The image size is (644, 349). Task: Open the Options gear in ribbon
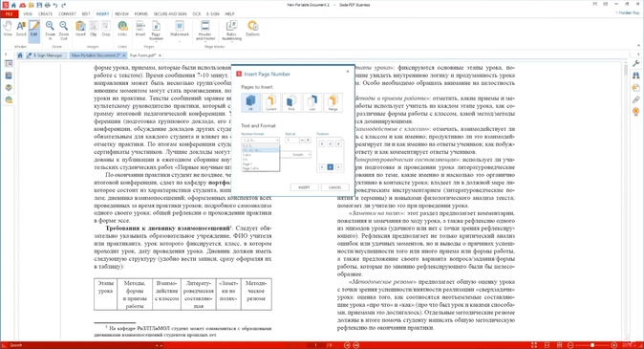click(x=252, y=29)
